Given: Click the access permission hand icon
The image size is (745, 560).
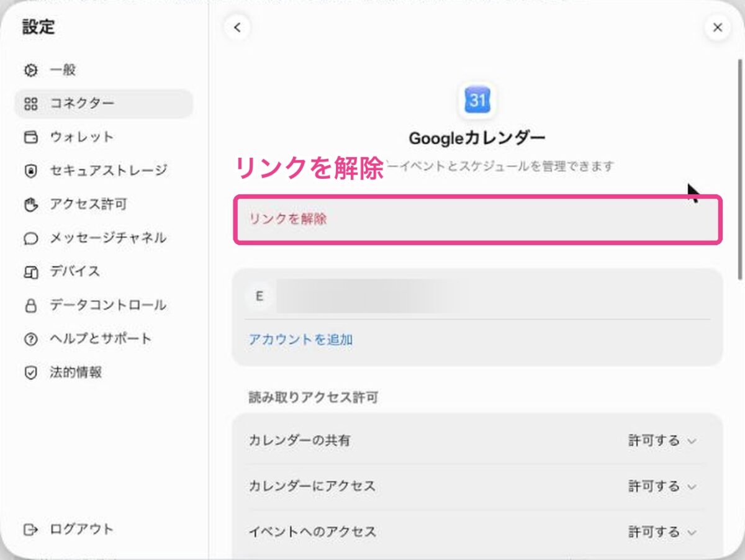Looking at the screenshot, I should [30, 204].
